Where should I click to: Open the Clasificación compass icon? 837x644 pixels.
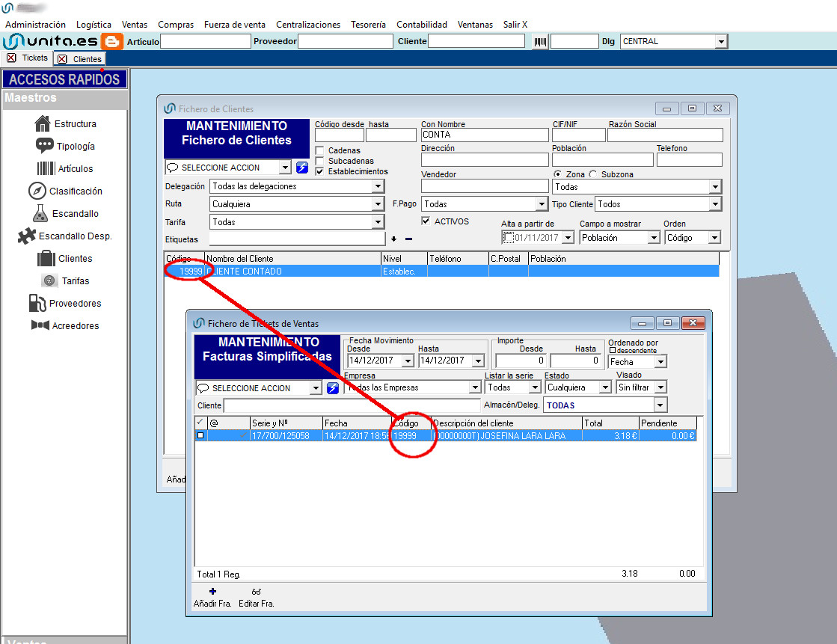tap(37, 191)
